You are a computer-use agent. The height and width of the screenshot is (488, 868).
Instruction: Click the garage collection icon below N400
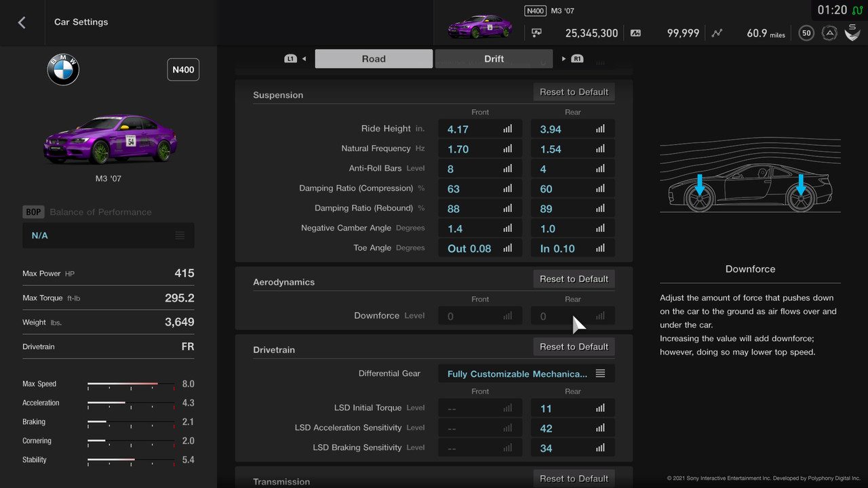coord(537,33)
